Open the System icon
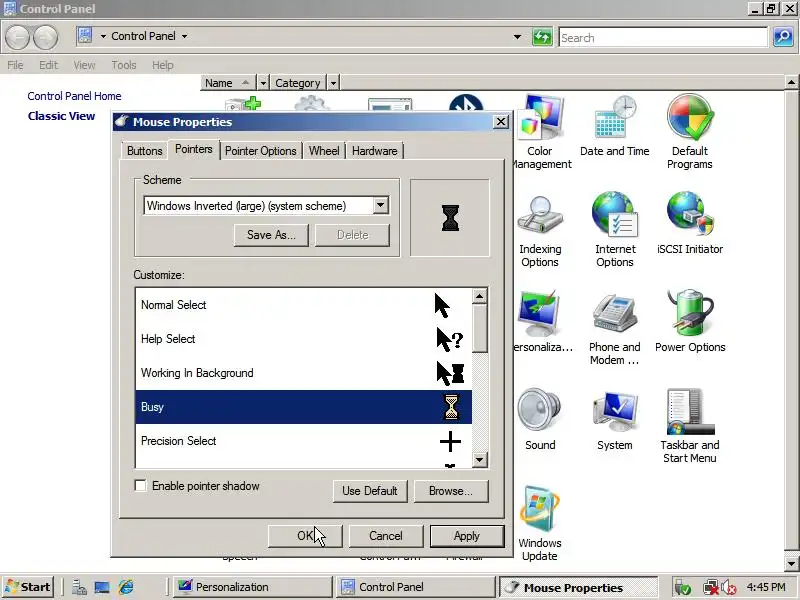 point(615,419)
